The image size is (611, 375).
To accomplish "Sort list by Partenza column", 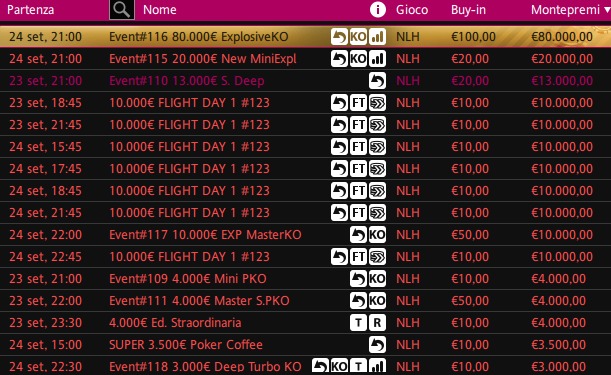I will (x=30, y=10).
